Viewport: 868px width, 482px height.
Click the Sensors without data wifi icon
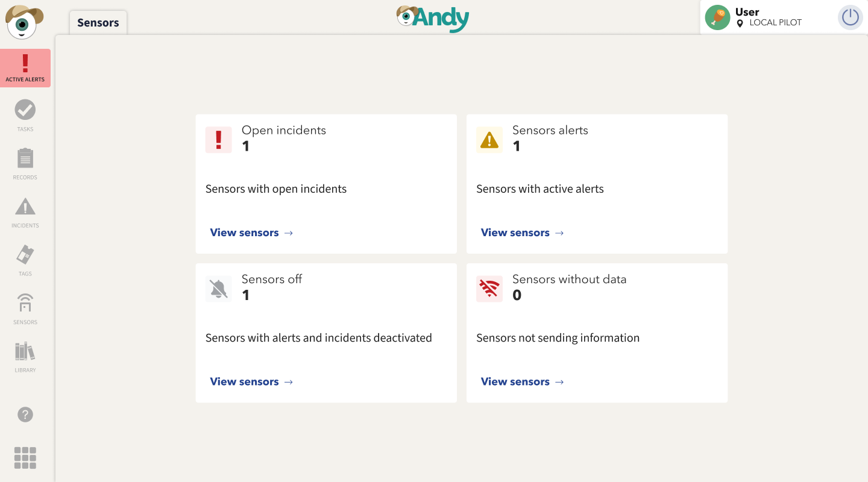click(489, 289)
